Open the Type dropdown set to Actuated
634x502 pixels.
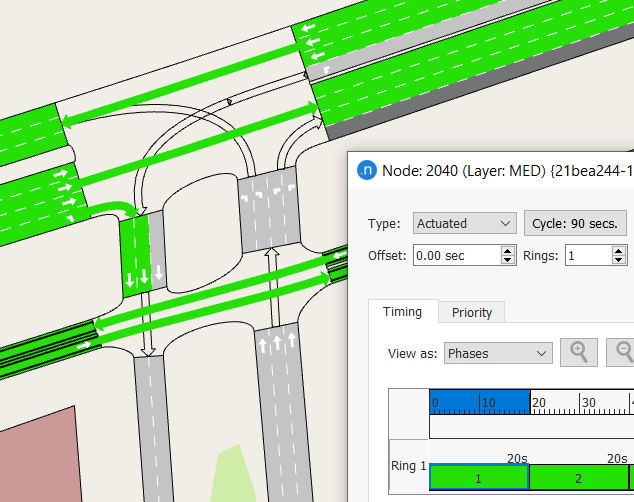463,224
